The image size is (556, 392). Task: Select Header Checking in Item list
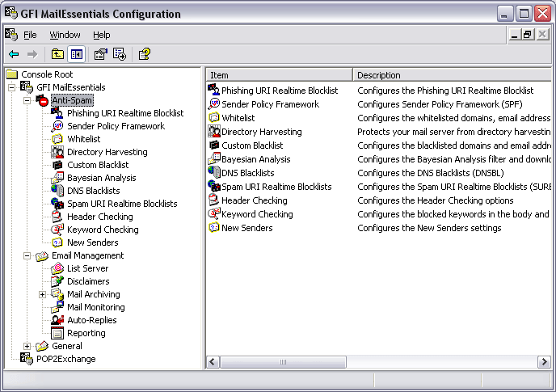tap(255, 200)
